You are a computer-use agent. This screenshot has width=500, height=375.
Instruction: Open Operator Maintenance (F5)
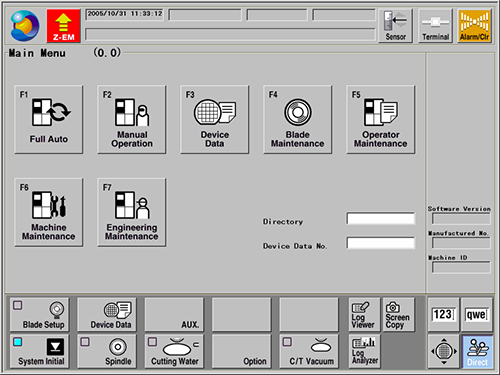pyautogui.click(x=381, y=119)
